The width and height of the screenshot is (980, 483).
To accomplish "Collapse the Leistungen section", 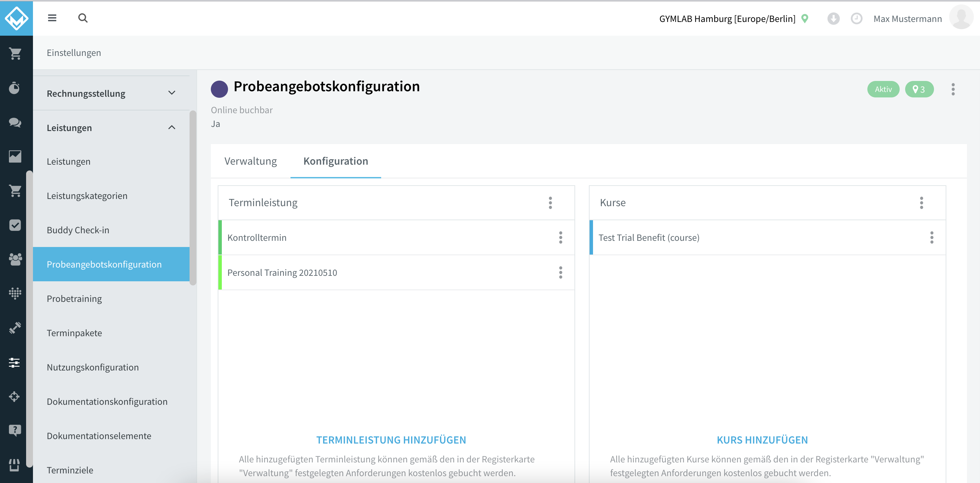I will point(111,127).
